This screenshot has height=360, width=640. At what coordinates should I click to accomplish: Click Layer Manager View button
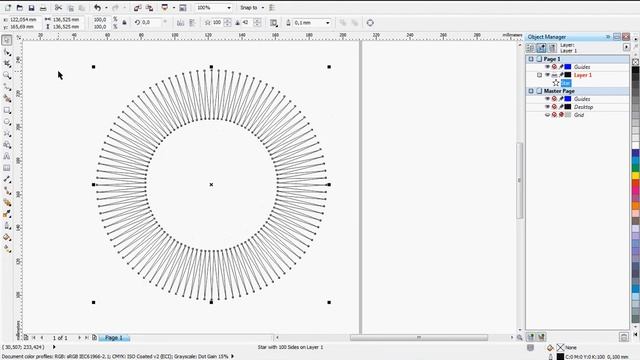tap(552, 48)
